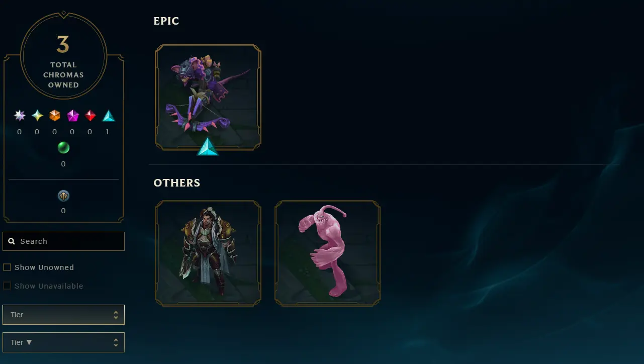Image resolution: width=644 pixels, height=364 pixels.
Task: Click the red diamond rarity gem icon
Action: point(90,116)
